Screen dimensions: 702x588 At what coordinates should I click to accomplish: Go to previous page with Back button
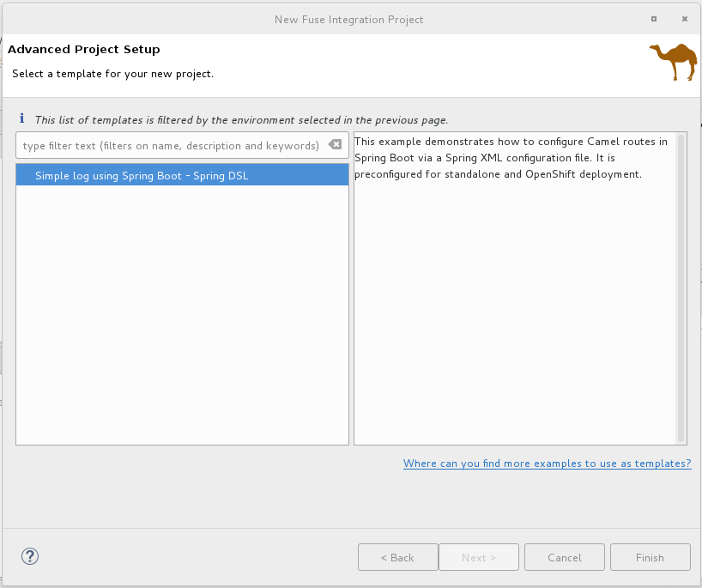pyautogui.click(x=397, y=557)
